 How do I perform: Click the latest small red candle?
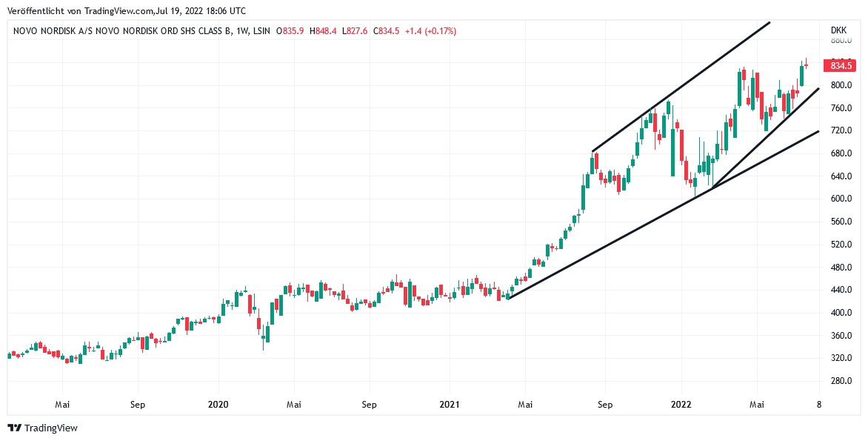pyautogui.click(x=807, y=65)
